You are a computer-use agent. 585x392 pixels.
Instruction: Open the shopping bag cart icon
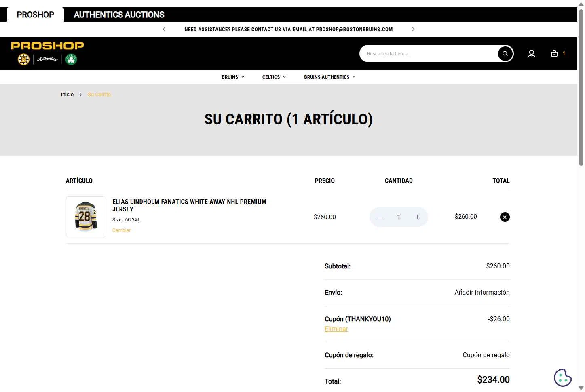(554, 53)
